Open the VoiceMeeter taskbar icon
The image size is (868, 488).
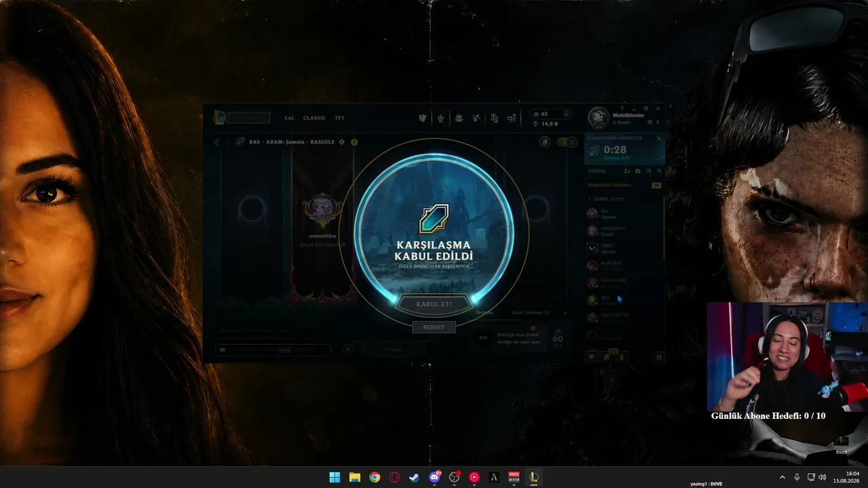pos(513,477)
